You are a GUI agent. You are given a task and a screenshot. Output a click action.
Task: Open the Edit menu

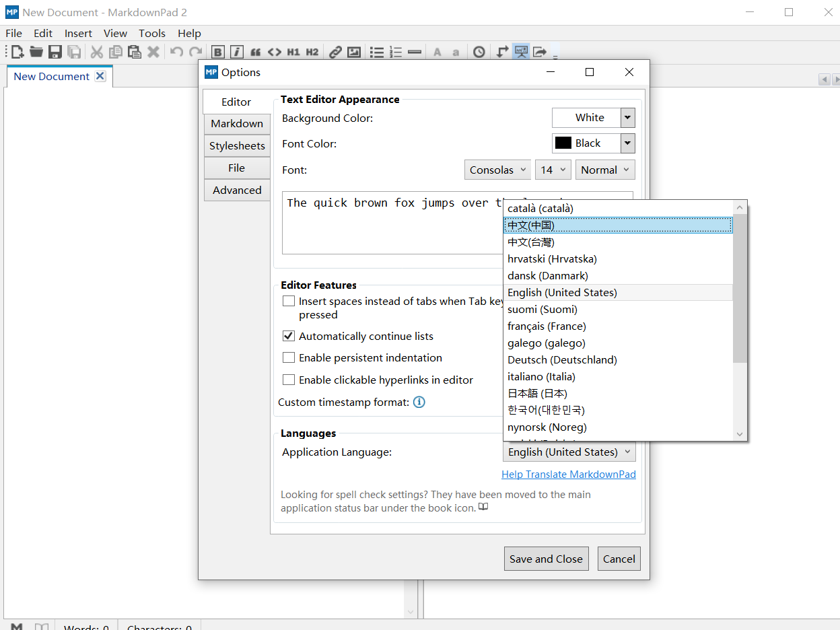[x=43, y=33]
